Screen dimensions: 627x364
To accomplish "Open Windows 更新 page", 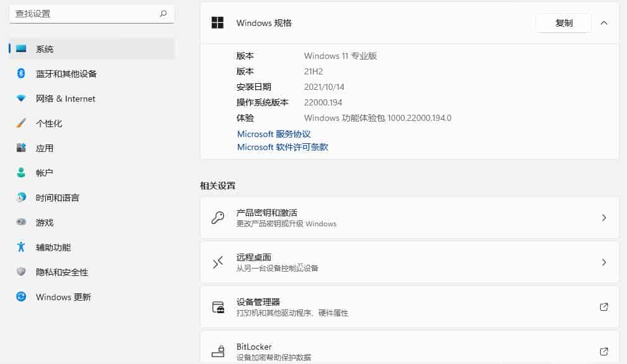I will (92, 296).
